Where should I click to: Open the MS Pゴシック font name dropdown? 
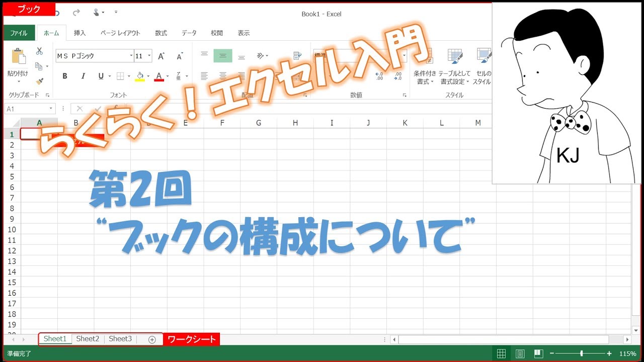131,56
